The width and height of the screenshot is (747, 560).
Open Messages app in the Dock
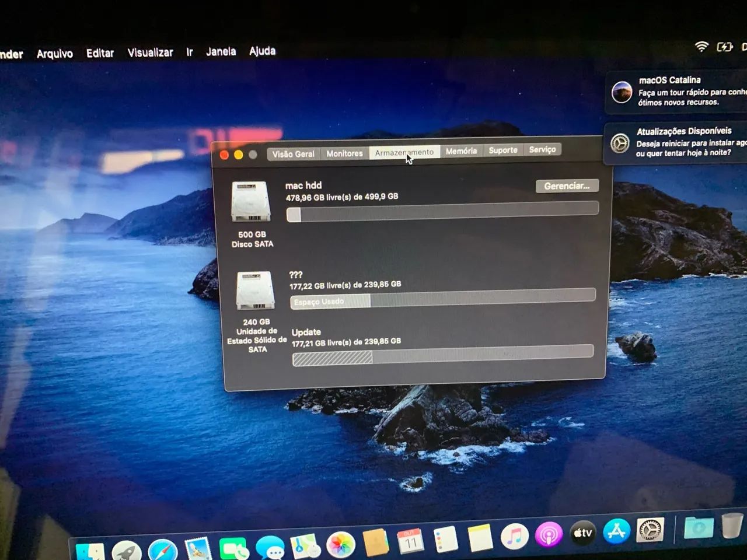[x=270, y=548]
